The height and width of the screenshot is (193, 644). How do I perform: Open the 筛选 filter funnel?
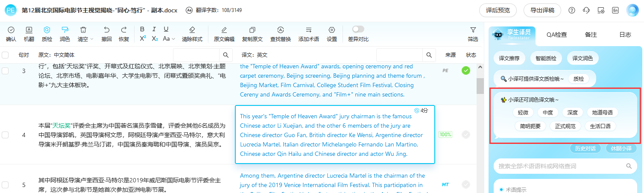tap(473, 34)
